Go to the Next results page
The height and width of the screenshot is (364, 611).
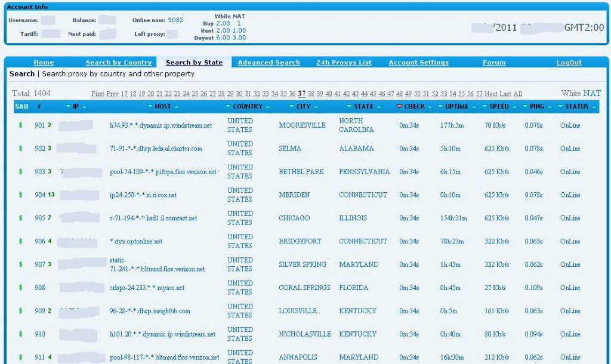[490, 94]
